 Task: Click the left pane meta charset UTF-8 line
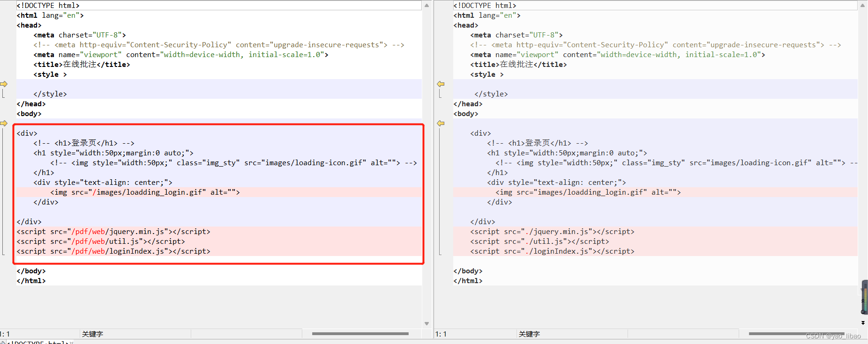(80, 35)
